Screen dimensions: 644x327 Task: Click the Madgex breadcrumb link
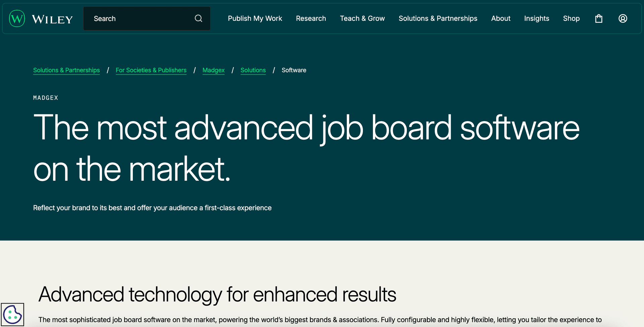point(213,70)
